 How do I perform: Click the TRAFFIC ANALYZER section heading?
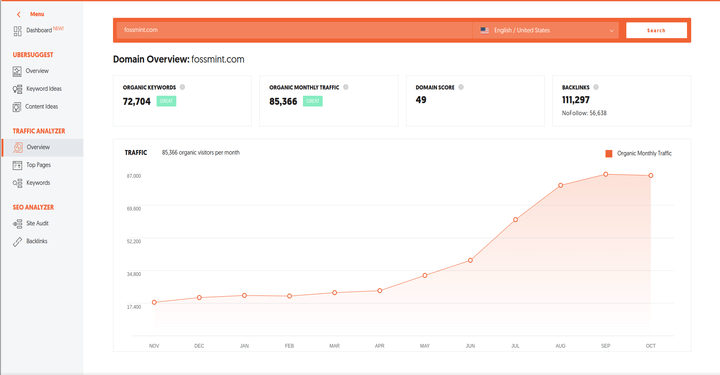pos(39,131)
